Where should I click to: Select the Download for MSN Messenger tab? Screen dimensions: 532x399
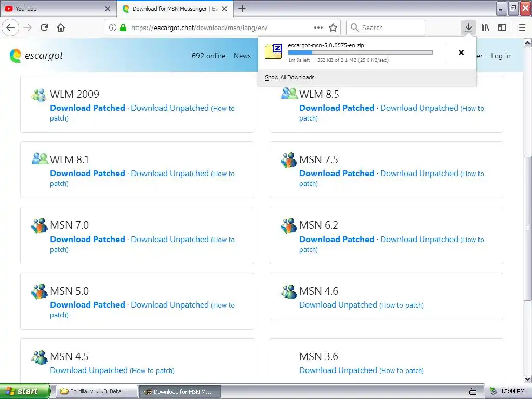[175, 9]
